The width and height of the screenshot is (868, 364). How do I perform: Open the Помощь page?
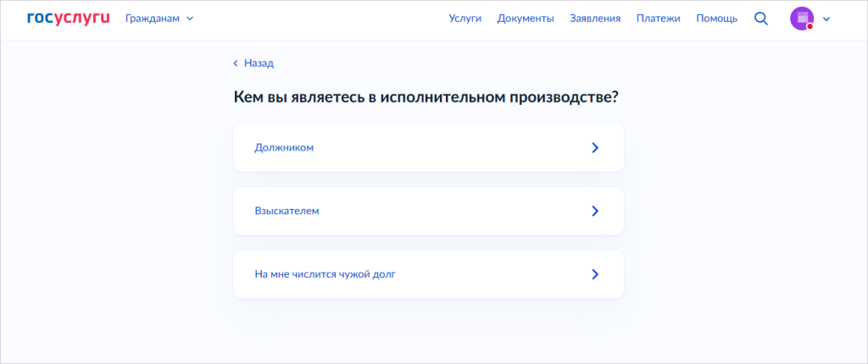(716, 19)
